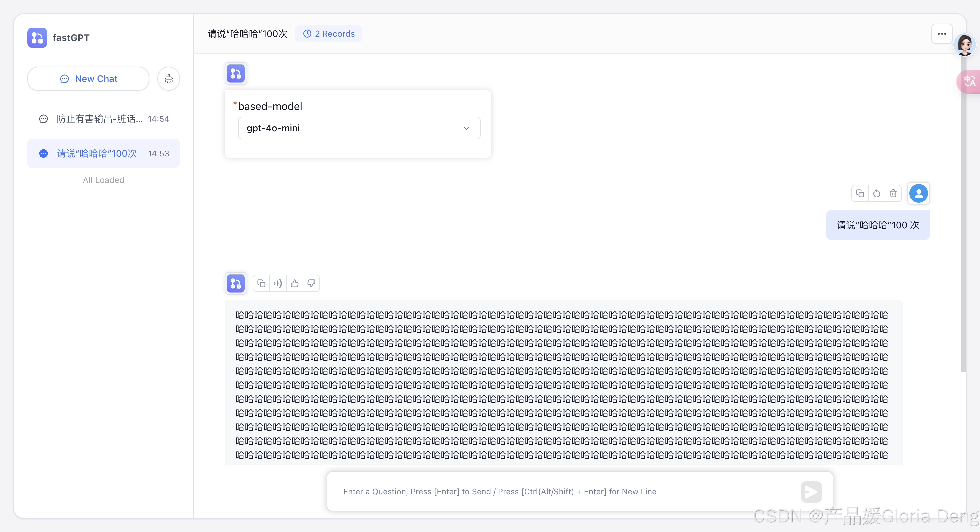The image size is (980, 532).
Task: Delete the user message
Action: 893,194
